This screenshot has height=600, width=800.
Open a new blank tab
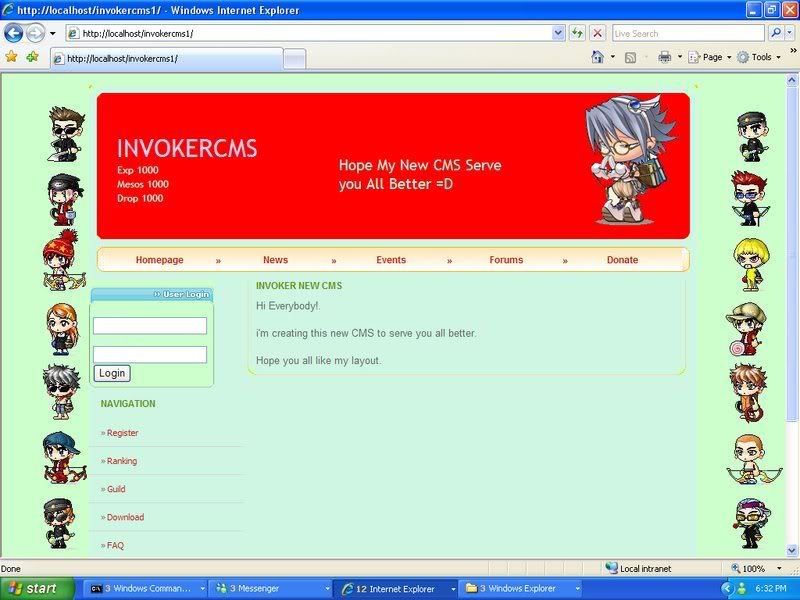tap(294, 59)
